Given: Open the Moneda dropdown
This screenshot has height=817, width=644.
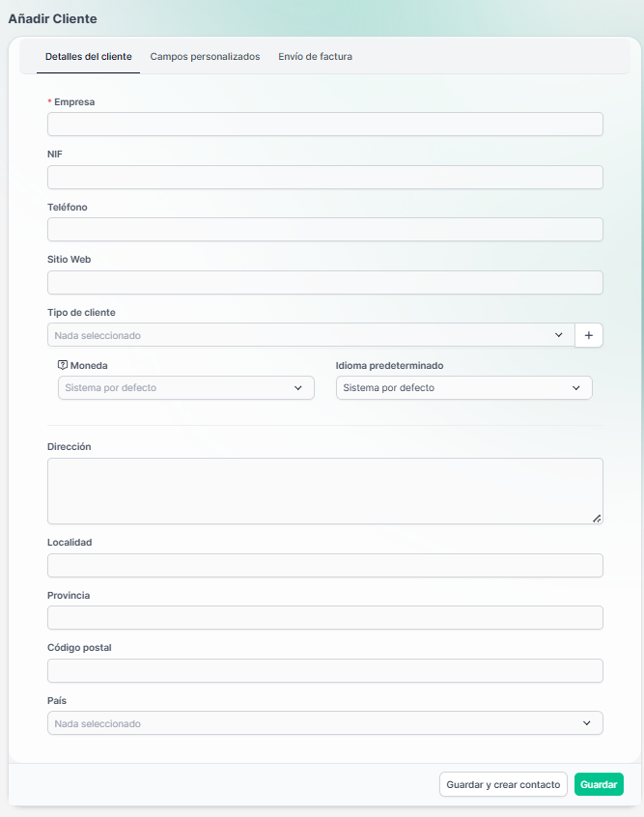Looking at the screenshot, I should tap(185, 388).
